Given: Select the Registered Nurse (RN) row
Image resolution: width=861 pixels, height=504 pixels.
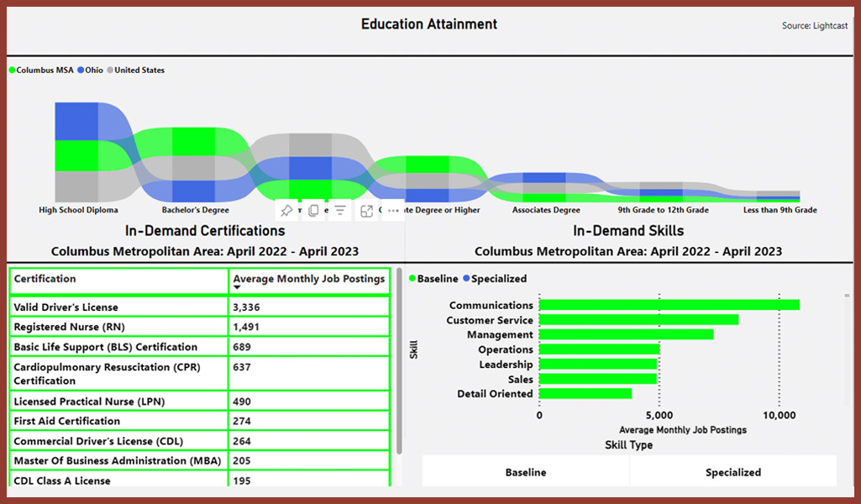Looking at the screenshot, I should (199, 327).
